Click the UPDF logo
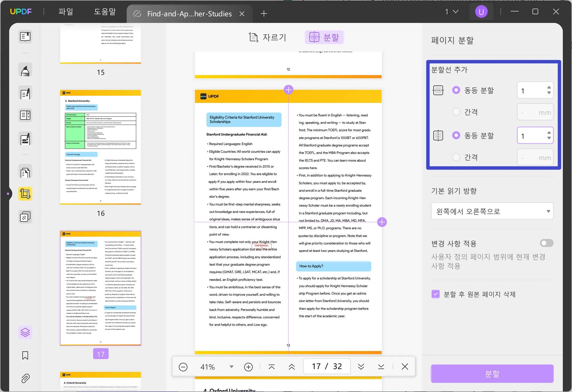 click(21, 12)
